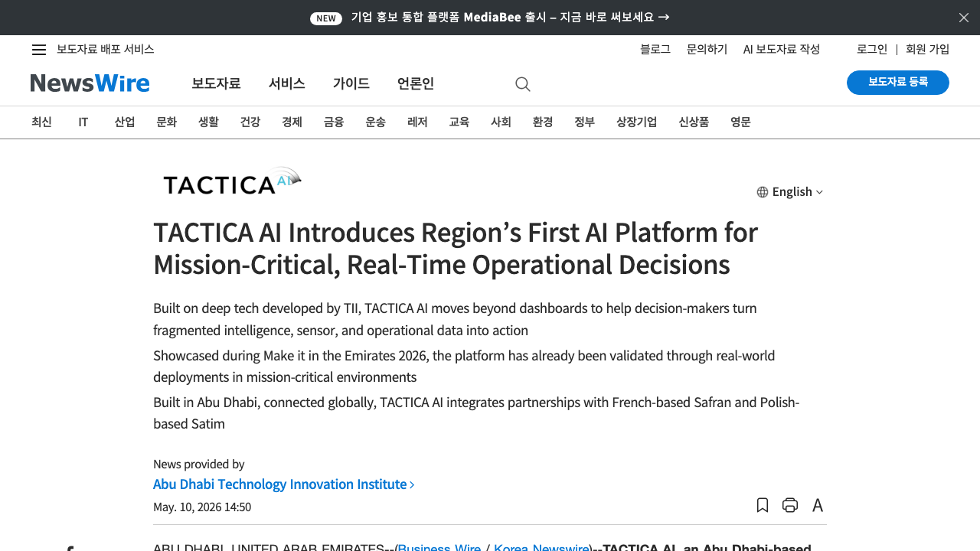Select the 사회 category tab
Screen dimensions: 980x551
(x=501, y=122)
